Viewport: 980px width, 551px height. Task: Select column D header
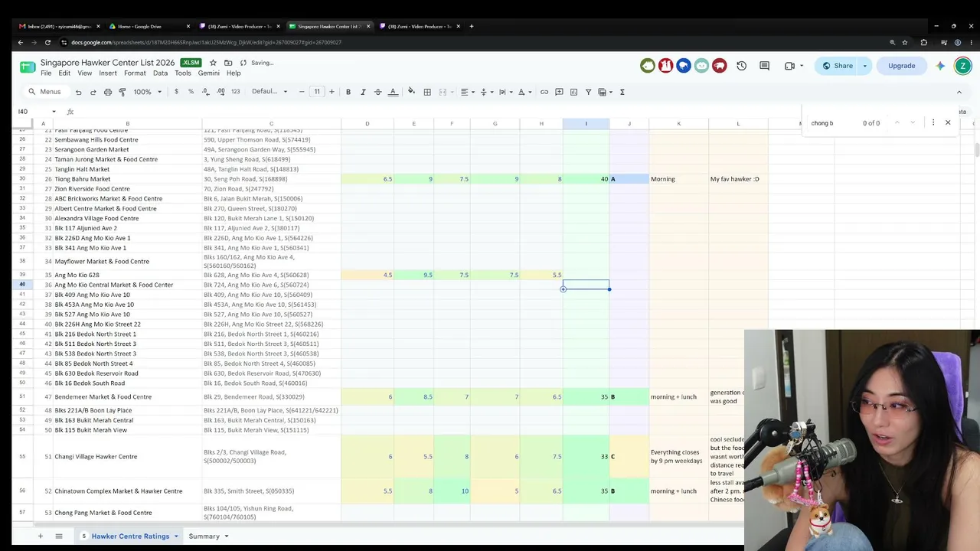pos(367,123)
